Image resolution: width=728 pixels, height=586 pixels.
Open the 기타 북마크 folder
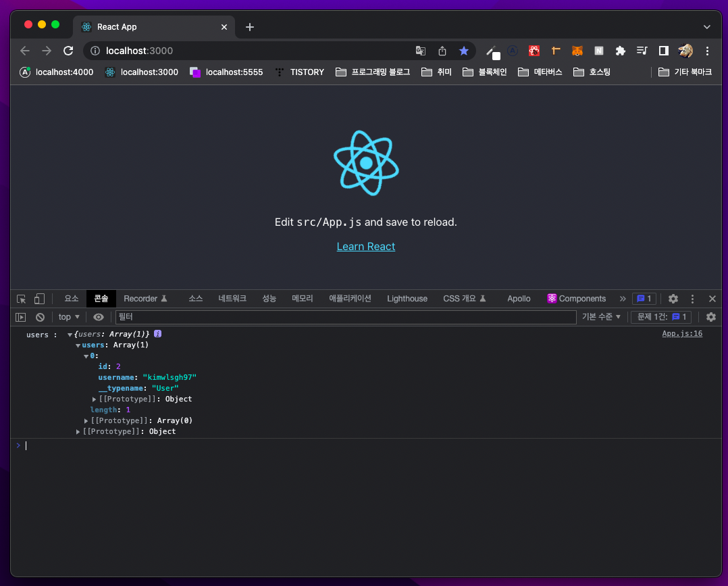pos(685,72)
